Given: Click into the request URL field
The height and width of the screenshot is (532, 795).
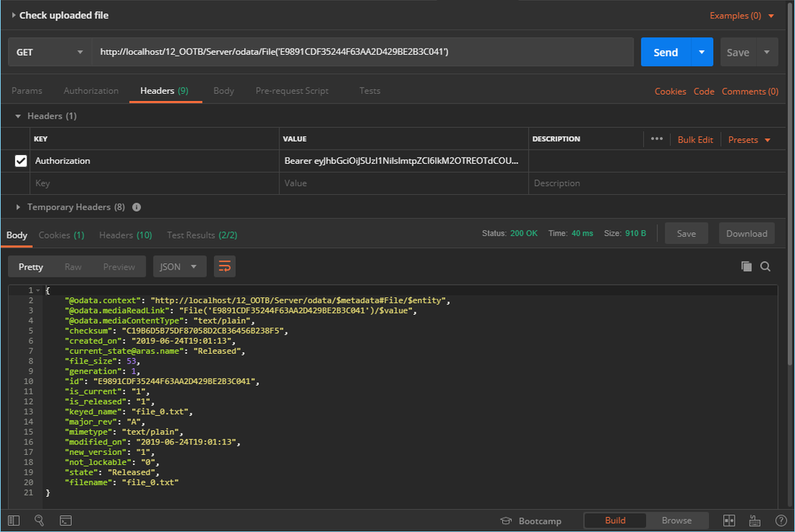Looking at the screenshot, I should point(362,52).
